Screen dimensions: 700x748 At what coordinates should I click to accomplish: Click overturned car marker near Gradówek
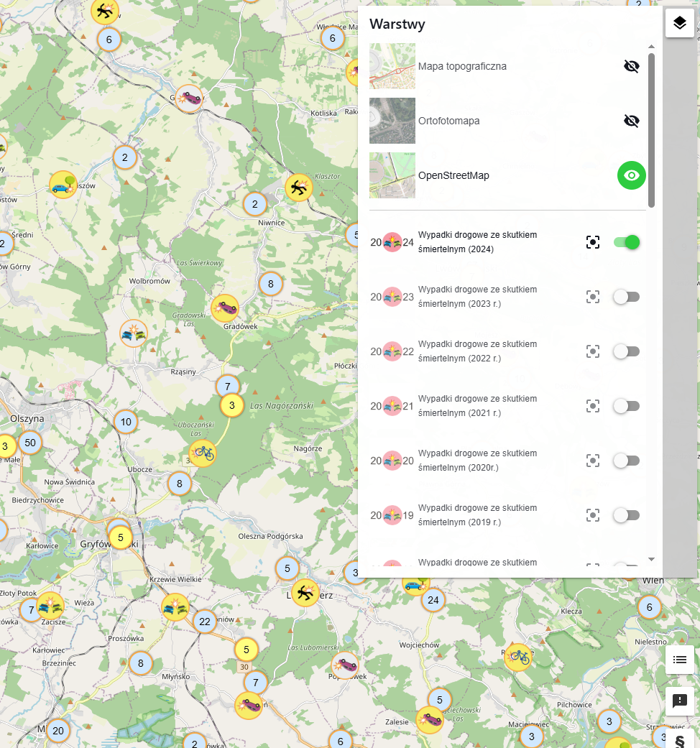pyautogui.click(x=226, y=308)
